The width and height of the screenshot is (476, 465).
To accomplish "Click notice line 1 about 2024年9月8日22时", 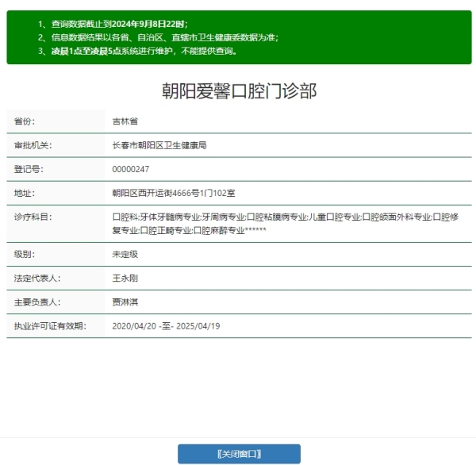I will tap(113, 24).
